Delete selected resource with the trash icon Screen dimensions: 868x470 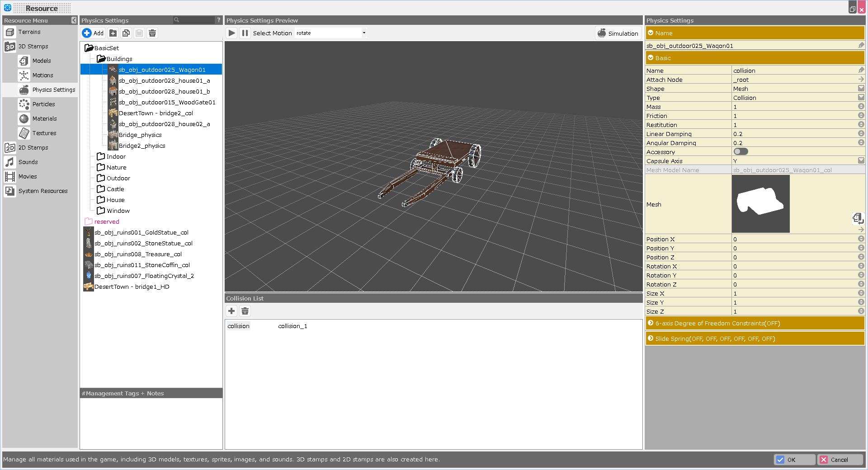(x=152, y=33)
